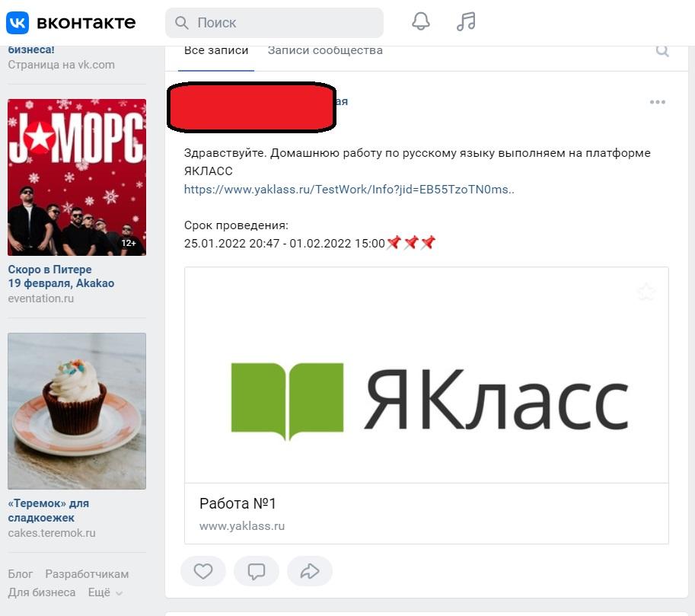
Task: Bookmark the link with the star icon
Action: [x=646, y=292]
